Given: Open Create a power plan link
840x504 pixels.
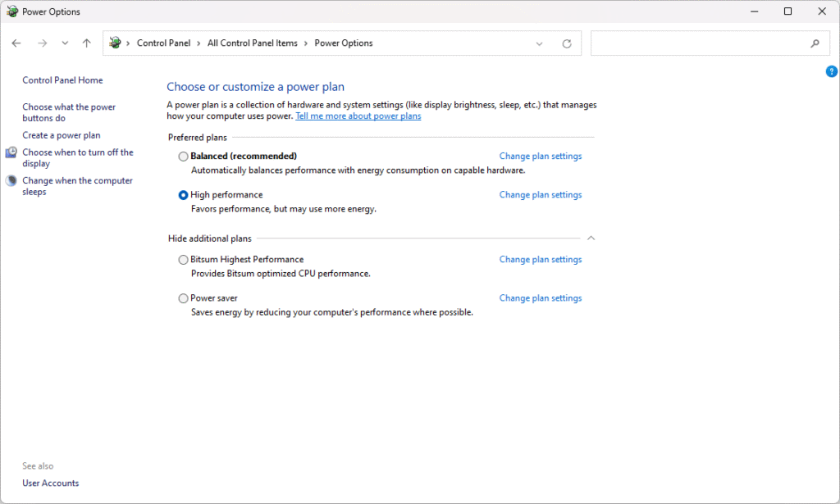Looking at the screenshot, I should (61, 135).
